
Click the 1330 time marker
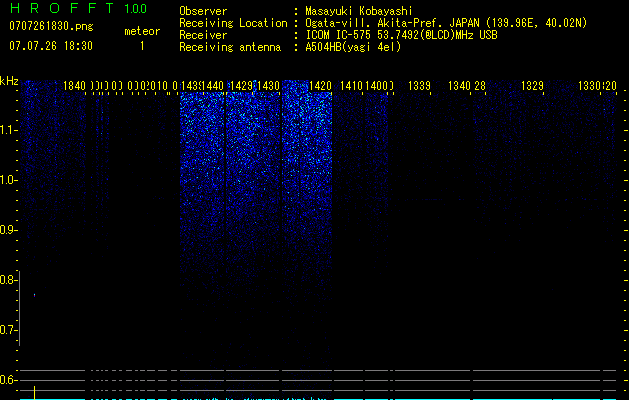(589, 86)
